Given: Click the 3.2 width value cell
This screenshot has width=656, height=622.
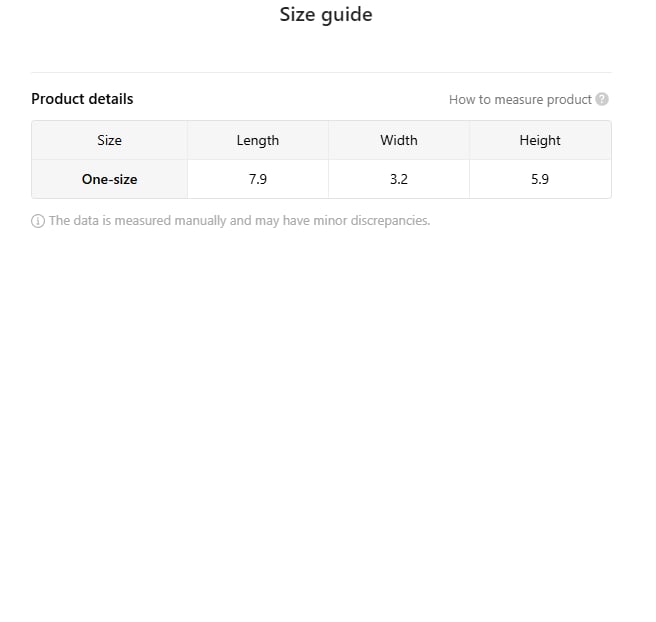Looking at the screenshot, I should pyautogui.click(x=399, y=180).
